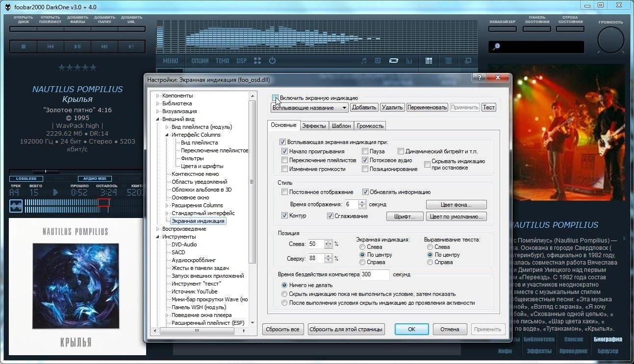This screenshot has width=634, height=364.
Task: Expand Расширения Columns tree node
Action: (x=167, y=205)
